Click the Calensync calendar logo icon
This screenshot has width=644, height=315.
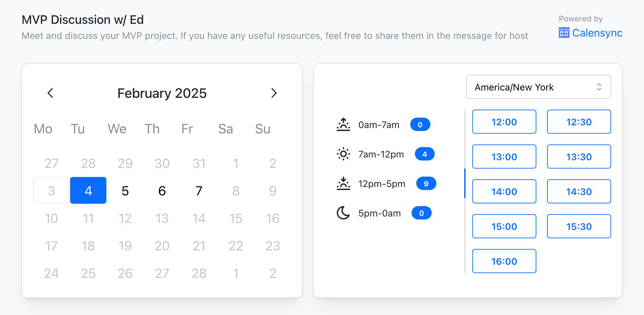tap(564, 33)
